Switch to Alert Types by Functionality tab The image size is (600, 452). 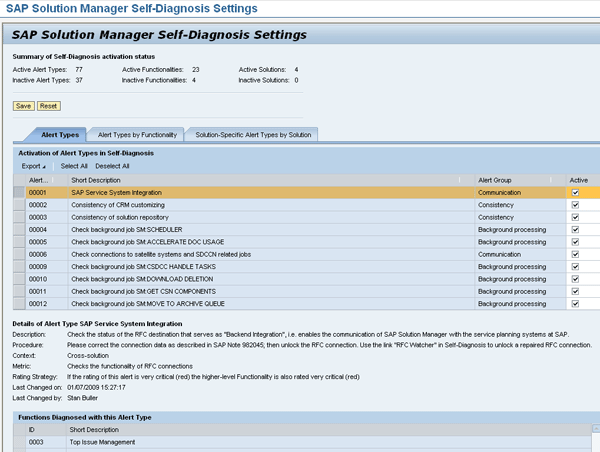point(137,134)
